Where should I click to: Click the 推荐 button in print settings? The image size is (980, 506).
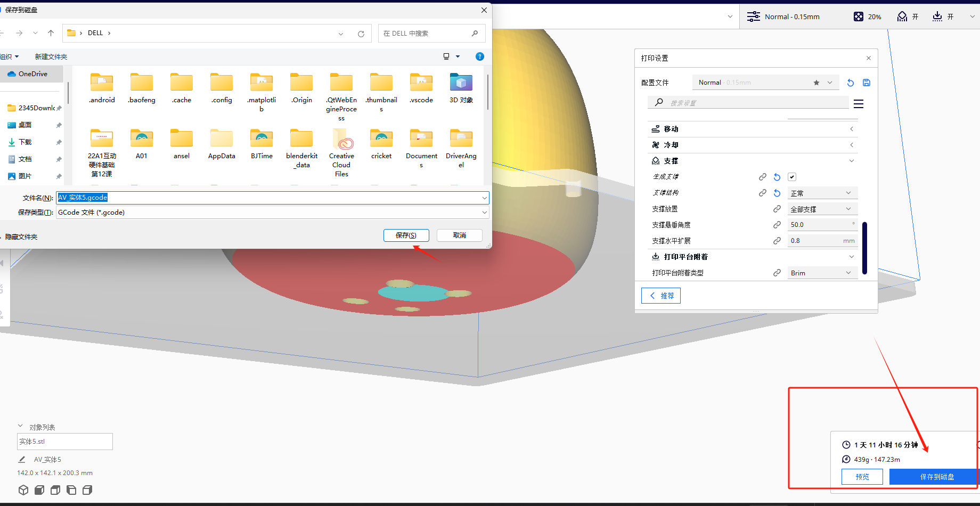(661, 296)
